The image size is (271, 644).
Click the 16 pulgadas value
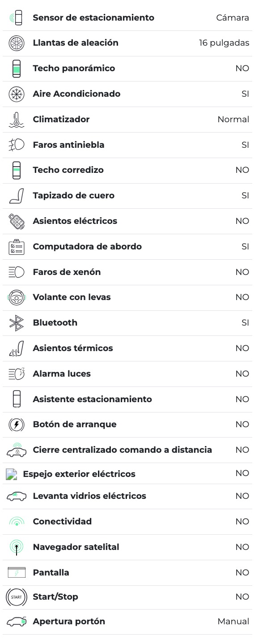(224, 43)
